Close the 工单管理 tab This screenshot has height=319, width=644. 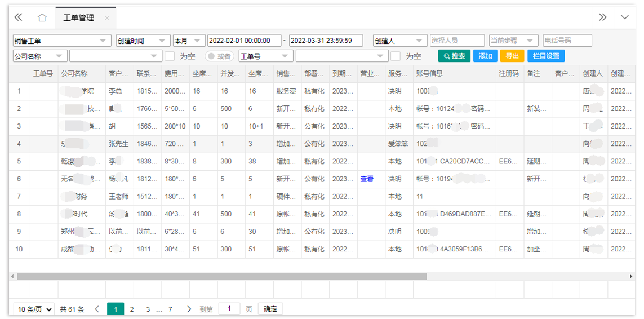[x=107, y=18]
